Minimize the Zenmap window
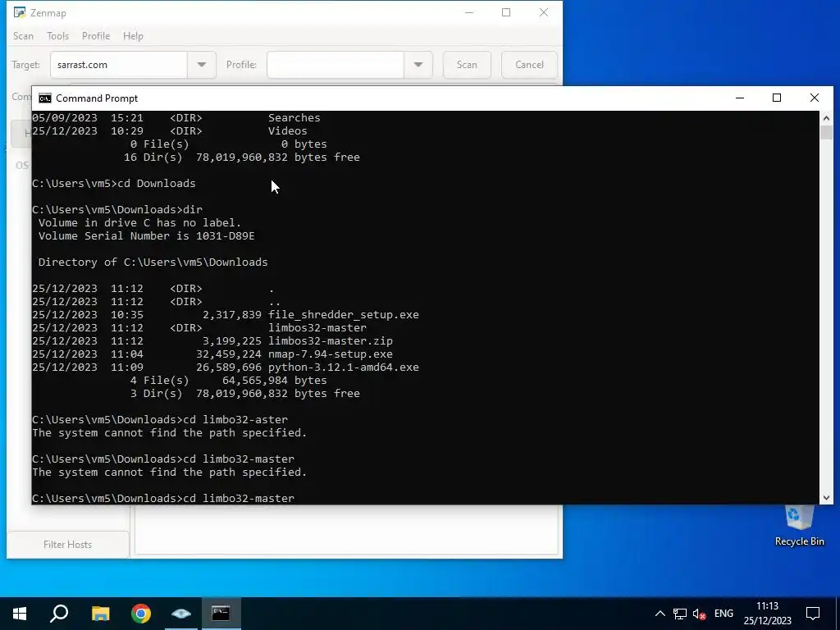 [469, 12]
